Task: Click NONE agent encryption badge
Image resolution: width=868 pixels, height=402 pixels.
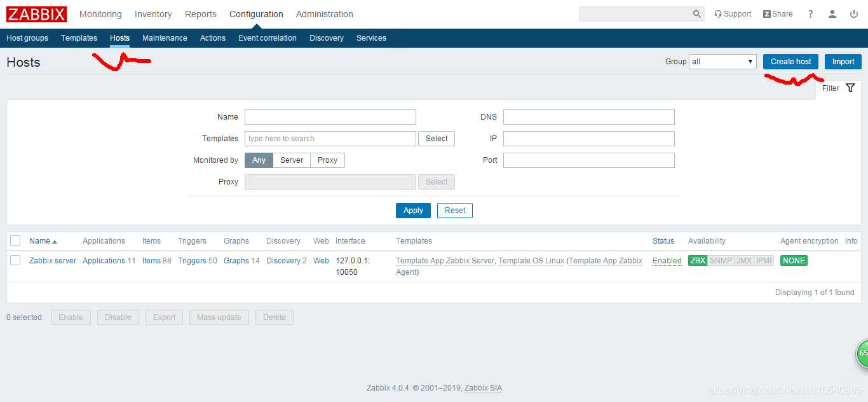Action: click(x=794, y=261)
